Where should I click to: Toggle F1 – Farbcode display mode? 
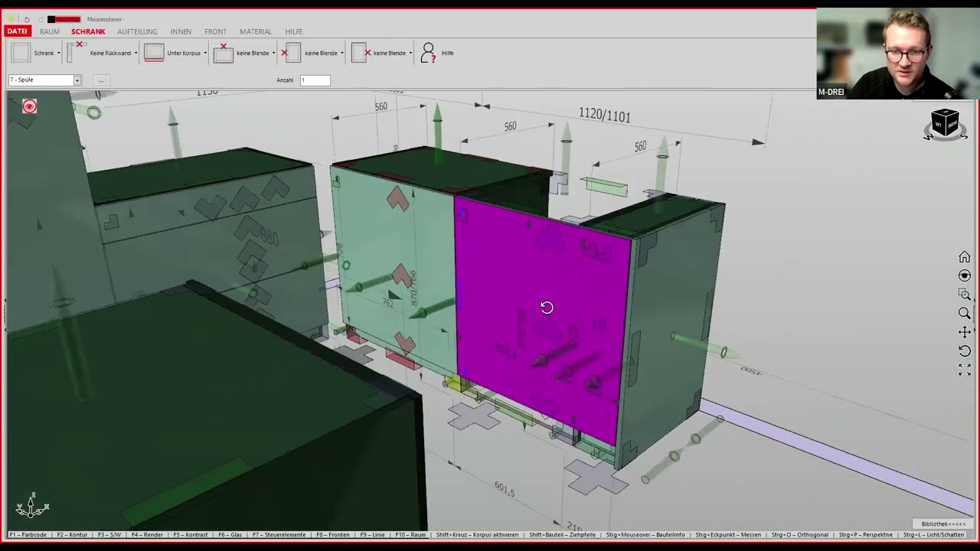pyautogui.click(x=28, y=535)
